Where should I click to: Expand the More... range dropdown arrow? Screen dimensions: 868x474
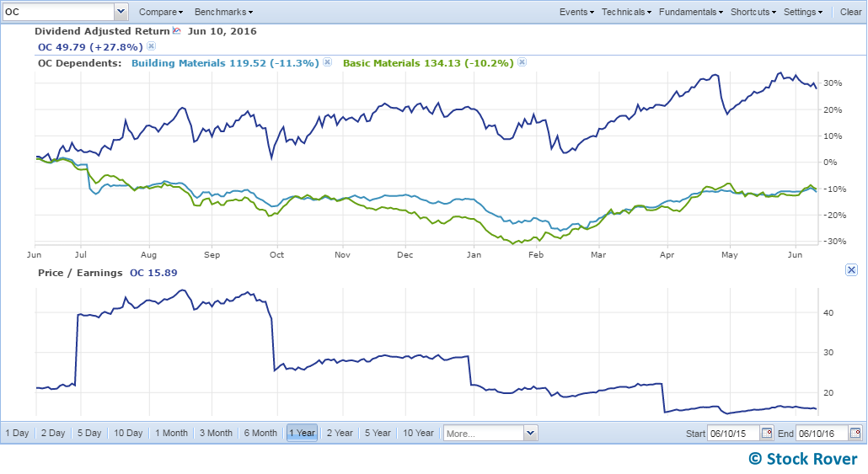[530, 433]
